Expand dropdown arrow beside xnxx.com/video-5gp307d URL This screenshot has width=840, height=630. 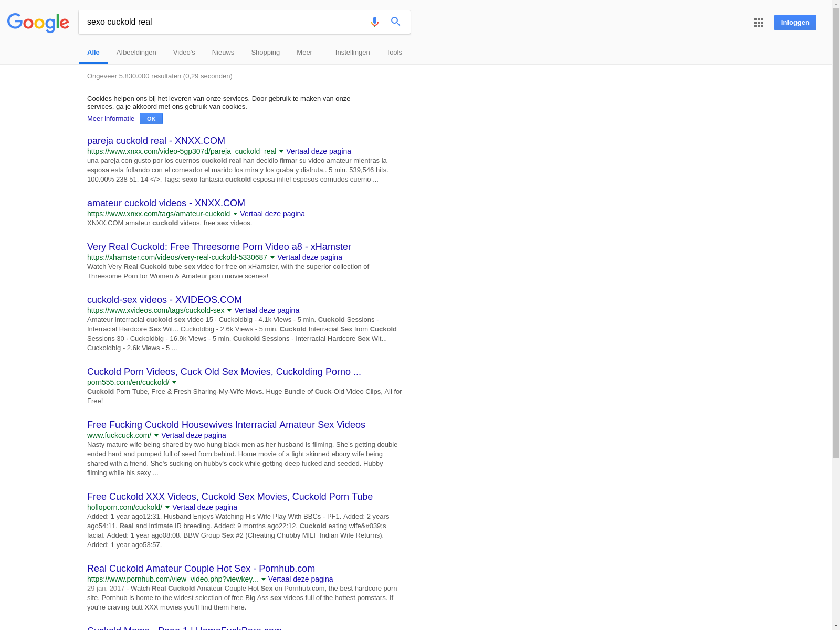pos(281,152)
